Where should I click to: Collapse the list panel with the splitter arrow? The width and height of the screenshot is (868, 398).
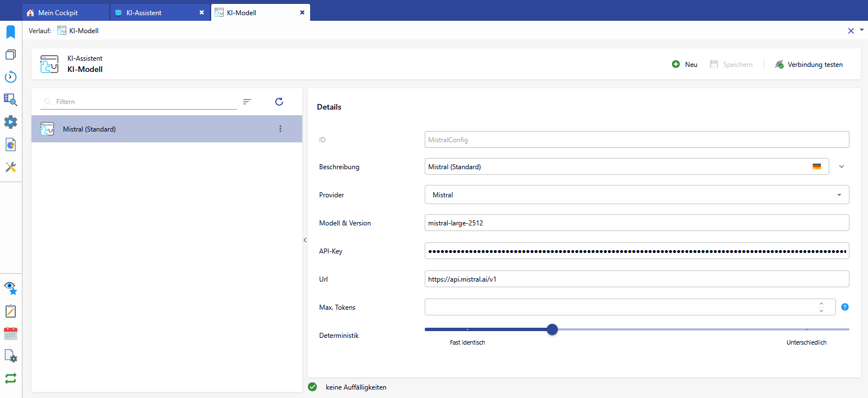point(305,240)
